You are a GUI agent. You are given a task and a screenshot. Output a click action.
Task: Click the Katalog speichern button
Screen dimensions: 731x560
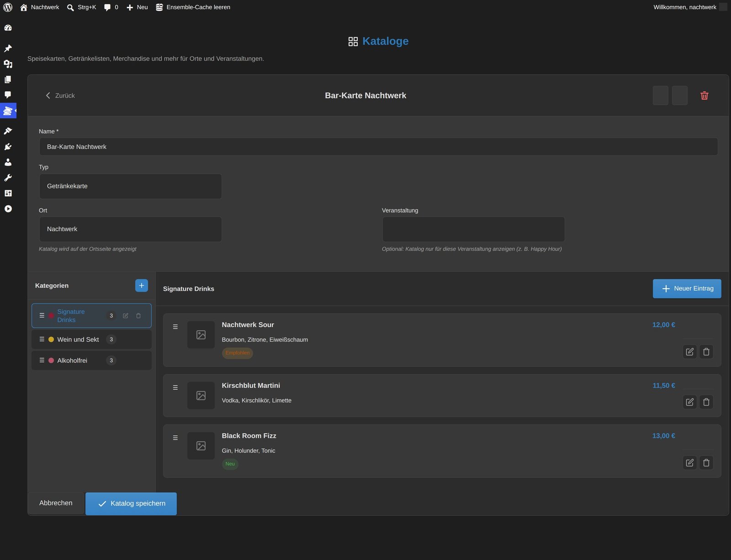pos(131,503)
